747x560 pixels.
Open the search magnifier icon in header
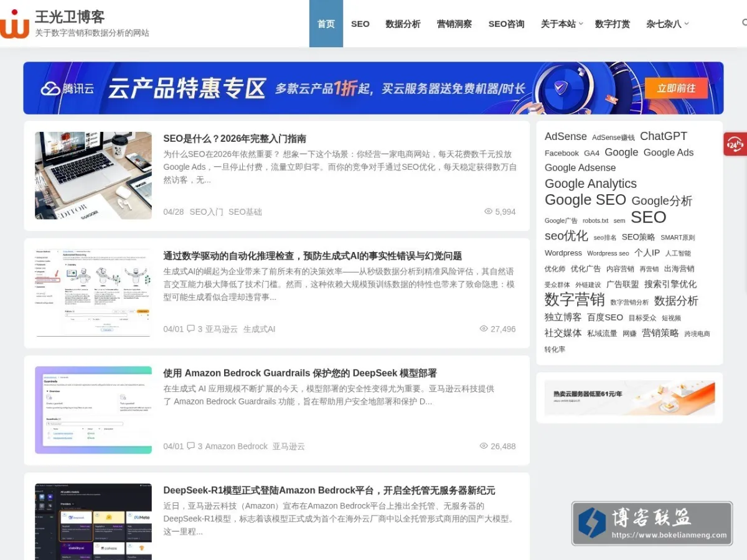point(745,23)
